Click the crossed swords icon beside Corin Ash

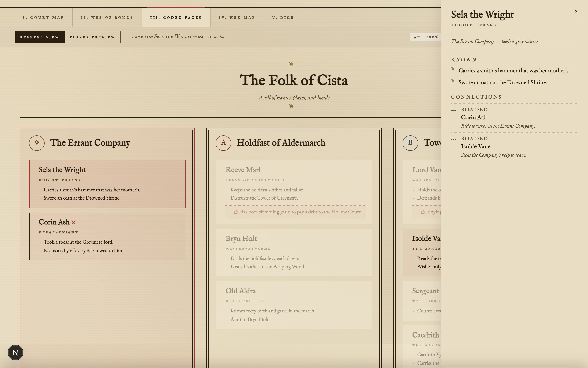(73, 222)
